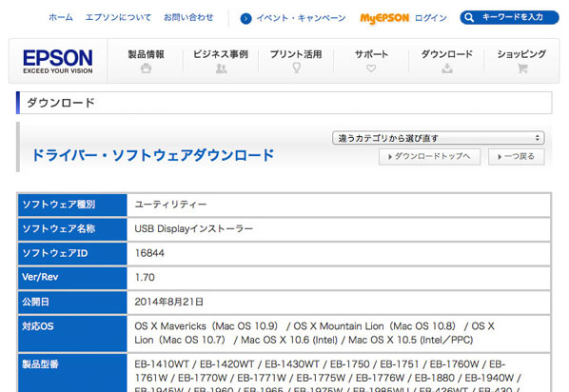
Task: Click the 製品型番 header cell
Action: 72,373
